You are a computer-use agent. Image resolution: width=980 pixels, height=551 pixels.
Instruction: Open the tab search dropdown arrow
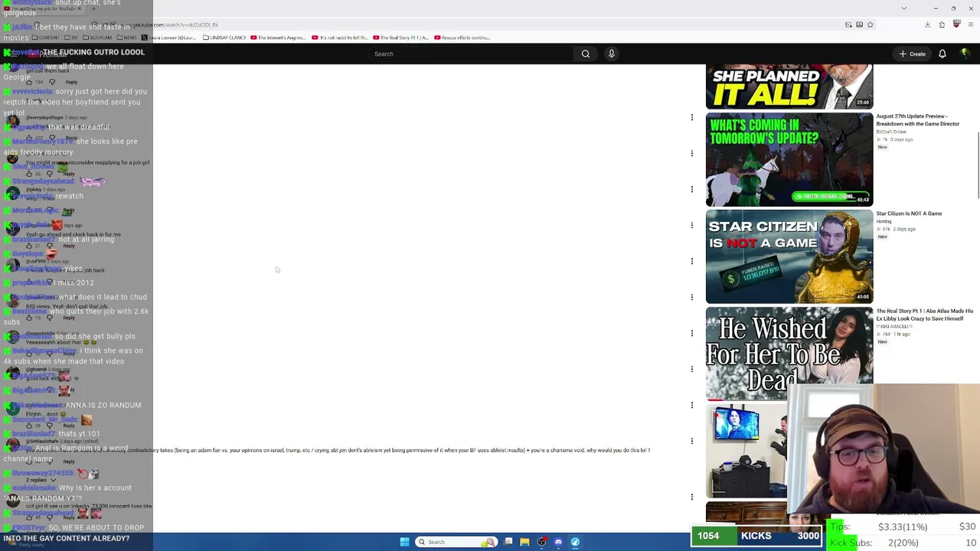[904, 8]
